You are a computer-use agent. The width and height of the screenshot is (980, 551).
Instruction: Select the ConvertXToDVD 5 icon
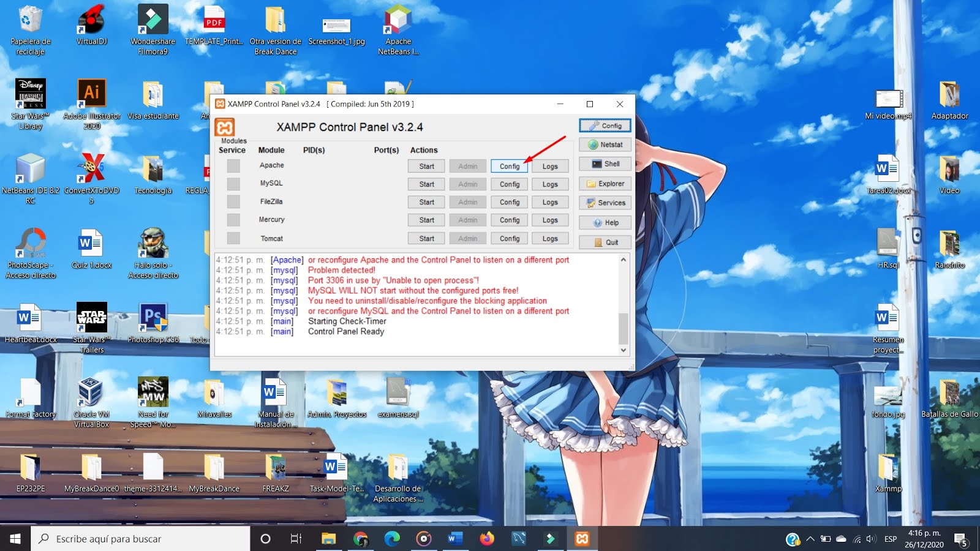(92, 179)
